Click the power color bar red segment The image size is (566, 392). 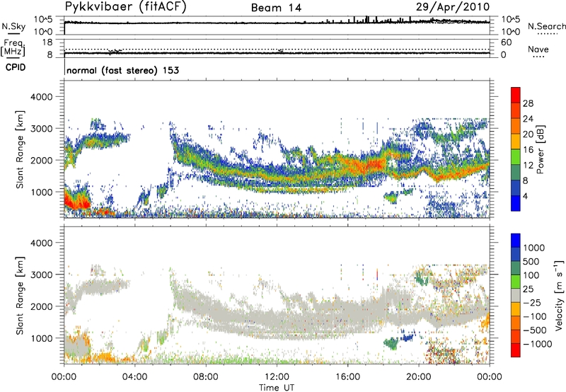tap(516, 96)
